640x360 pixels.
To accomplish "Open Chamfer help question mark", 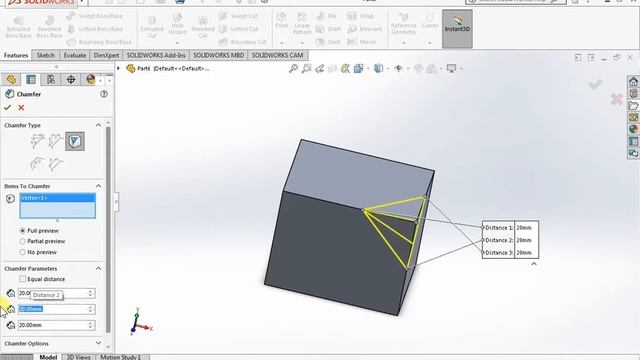I will tap(104, 94).
